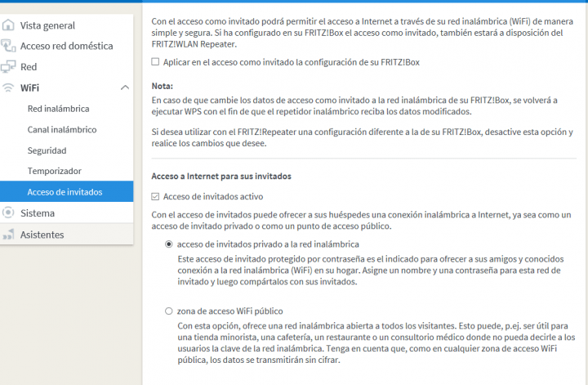Open Acceso red doméstica menu item
Image resolution: width=588 pixels, height=385 pixels.
[x=66, y=46]
